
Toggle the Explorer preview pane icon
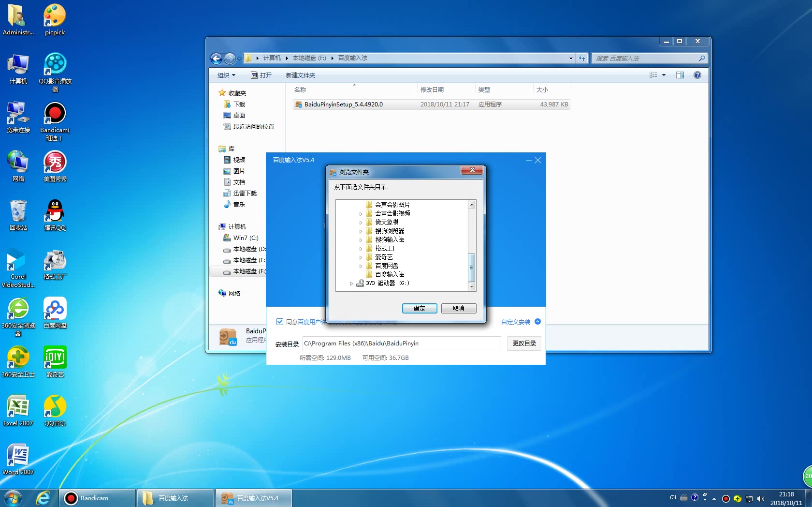tap(680, 75)
